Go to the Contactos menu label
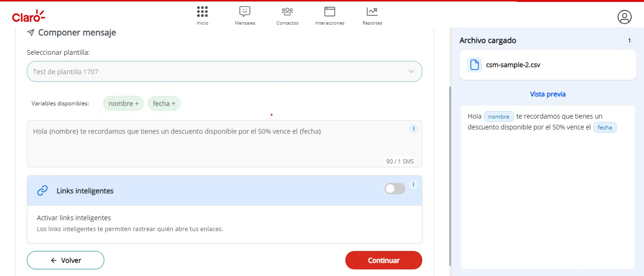Viewport: 644px width, 276px height. tap(287, 23)
